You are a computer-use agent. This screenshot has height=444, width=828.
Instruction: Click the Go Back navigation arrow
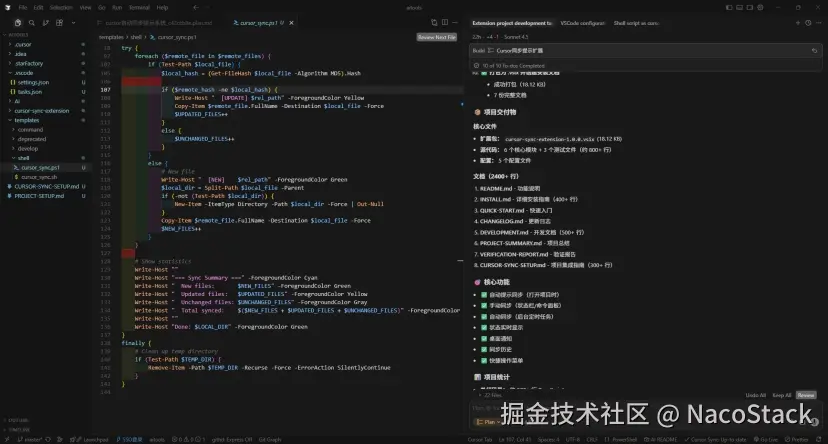tap(196, 7)
